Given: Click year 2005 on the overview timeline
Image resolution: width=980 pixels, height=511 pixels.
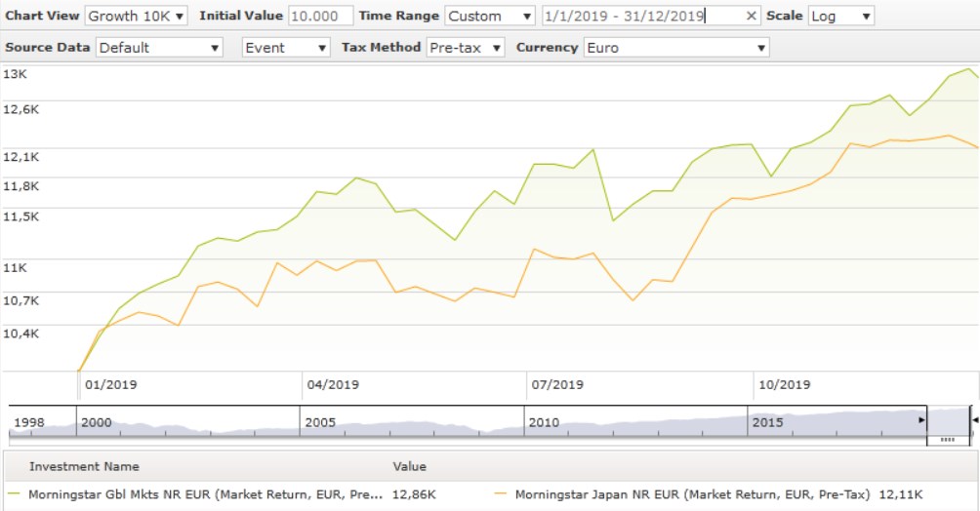Looking at the screenshot, I should [321, 422].
